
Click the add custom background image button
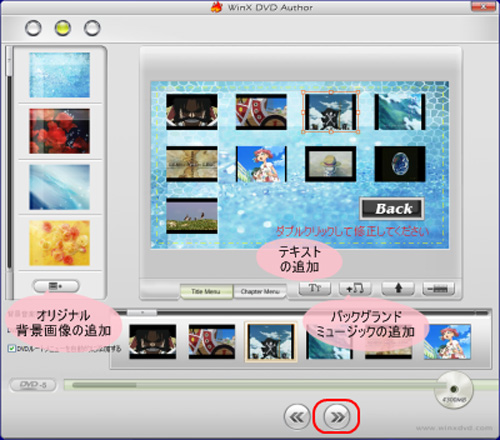pos(56,286)
